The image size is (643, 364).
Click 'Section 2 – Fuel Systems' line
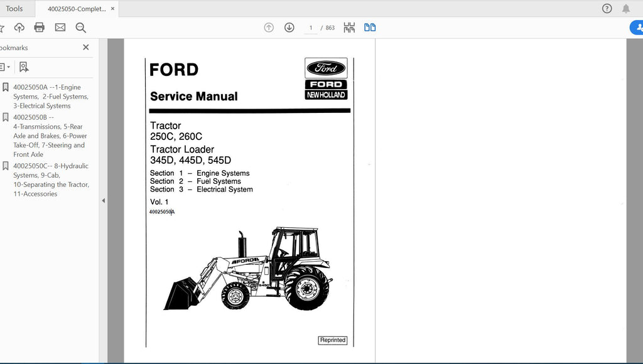tap(195, 181)
